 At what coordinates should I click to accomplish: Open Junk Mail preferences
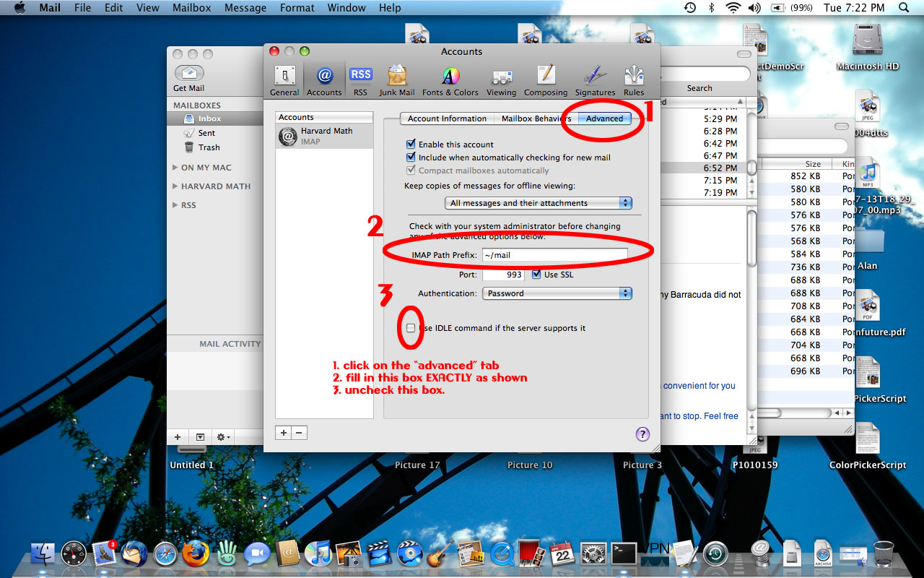(396, 79)
